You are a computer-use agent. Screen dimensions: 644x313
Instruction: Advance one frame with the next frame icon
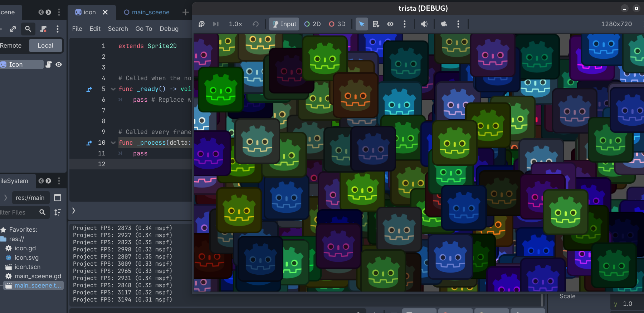point(215,24)
